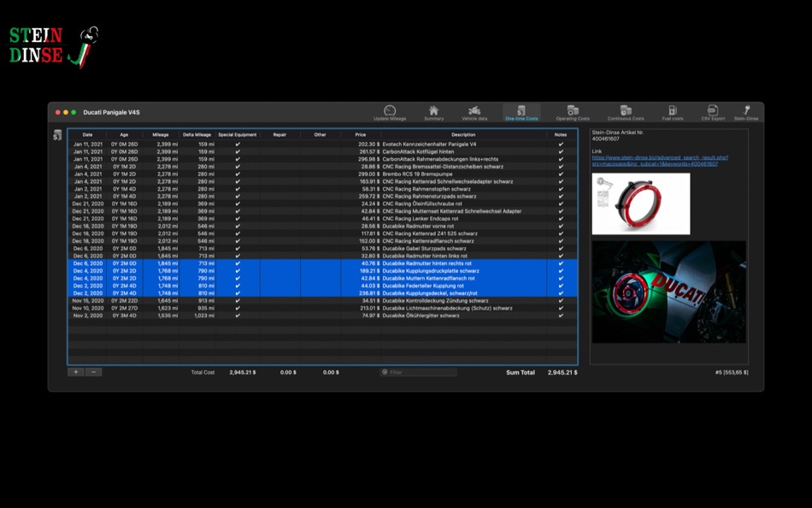The width and height of the screenshot is (812, 508).
Task: Remove entry with the minus button
Action: (94, 372)
